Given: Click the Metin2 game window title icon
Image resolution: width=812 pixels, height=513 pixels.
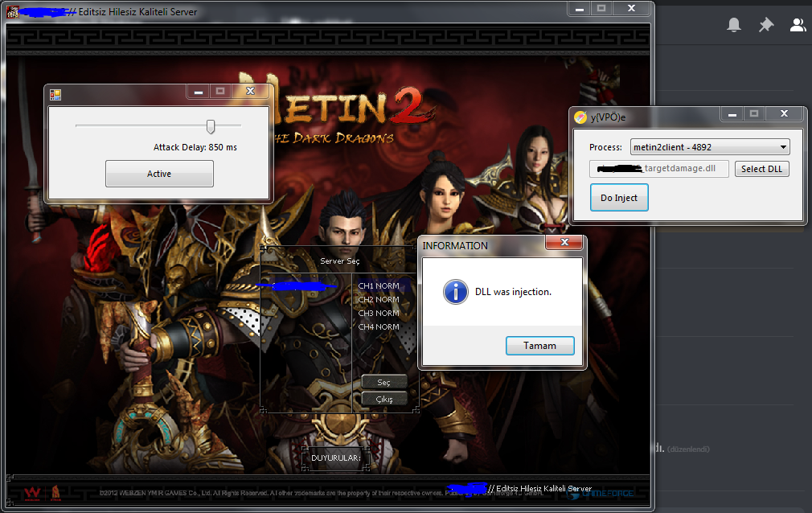Looking at the screenshot, I should click(13, 11).
